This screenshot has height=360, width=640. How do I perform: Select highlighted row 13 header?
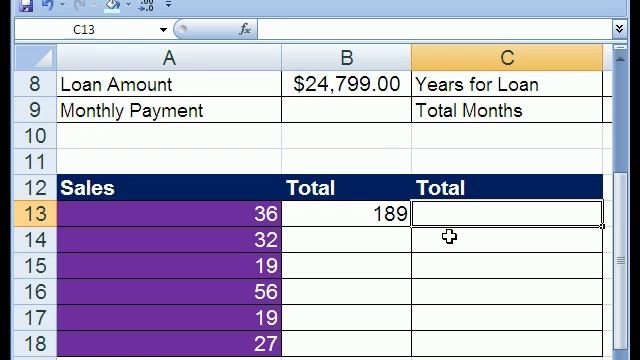tap(35, 214)
